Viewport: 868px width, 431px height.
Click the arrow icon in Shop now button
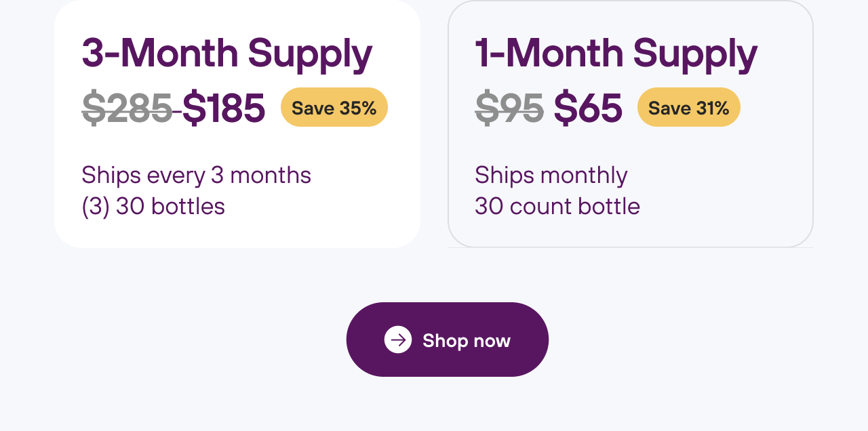(398, 340)
